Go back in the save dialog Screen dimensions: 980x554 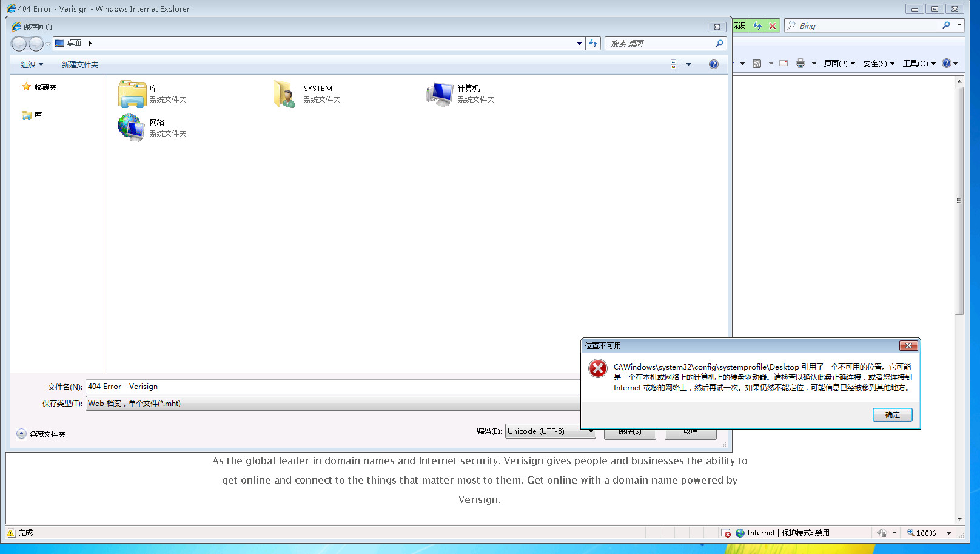click(19, 44)
